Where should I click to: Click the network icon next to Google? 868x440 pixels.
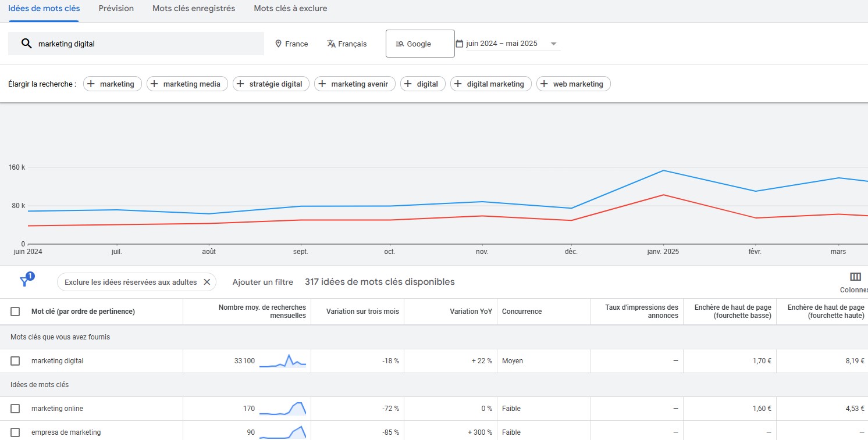pos(399,43)
